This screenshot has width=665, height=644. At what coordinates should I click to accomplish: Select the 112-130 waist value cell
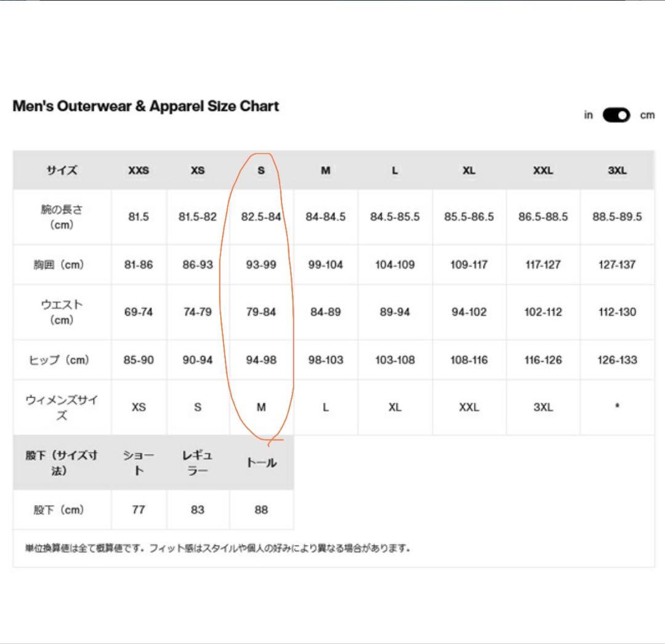[x=617, y=312]
